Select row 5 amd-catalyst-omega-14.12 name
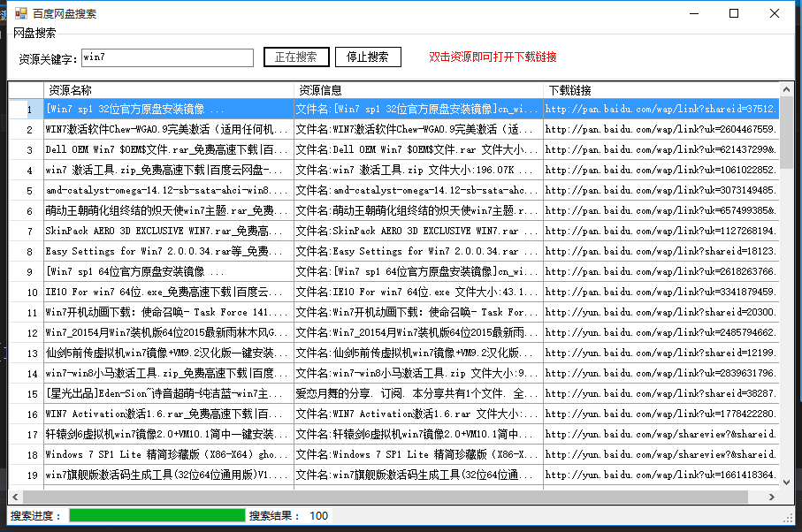 (x=169, y=190)
